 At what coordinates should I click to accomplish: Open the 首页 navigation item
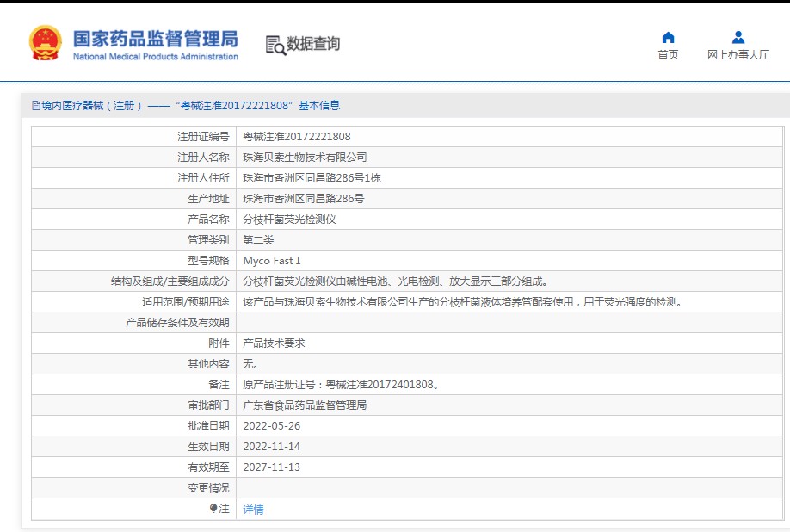click(668, 55)
